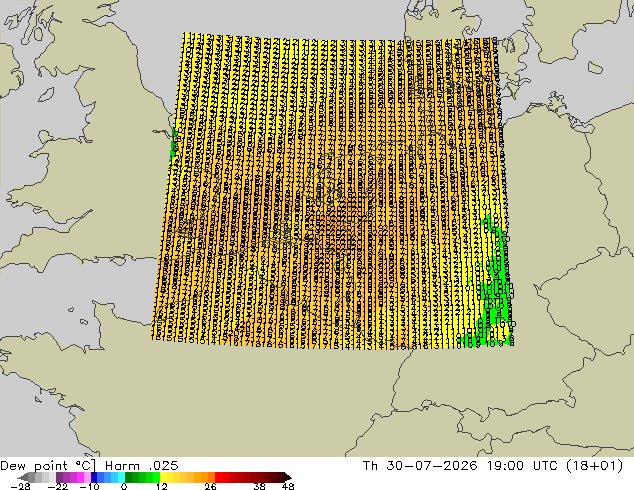Click the dark blue legend swatch above -10

(94, 477)
